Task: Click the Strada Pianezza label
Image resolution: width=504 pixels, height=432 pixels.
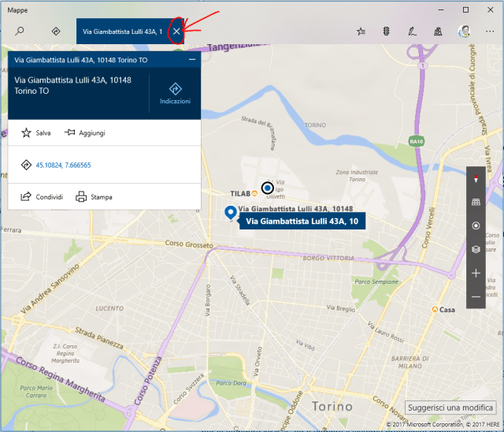Action: point(99,337)
